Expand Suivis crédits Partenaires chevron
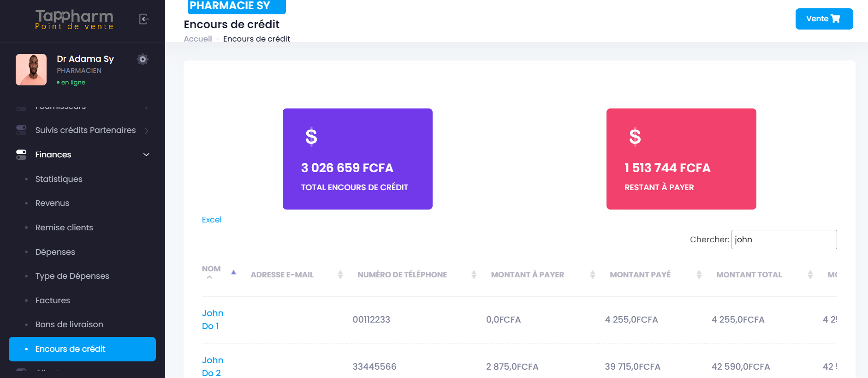The image size is (868, 378). pyautogui.click(x=146, y=131)
